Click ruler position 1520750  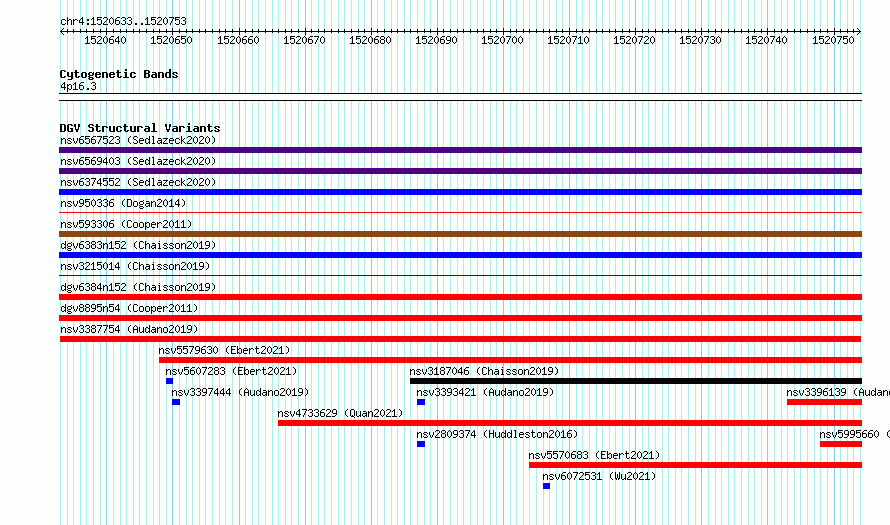[x=833, y=40]
